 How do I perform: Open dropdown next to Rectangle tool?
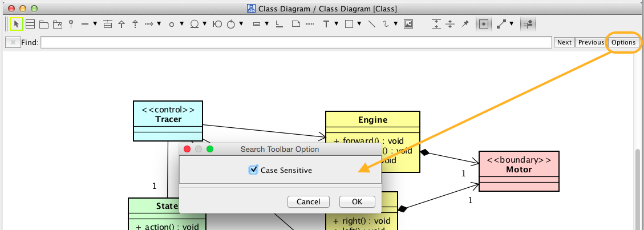click(358, 24)
